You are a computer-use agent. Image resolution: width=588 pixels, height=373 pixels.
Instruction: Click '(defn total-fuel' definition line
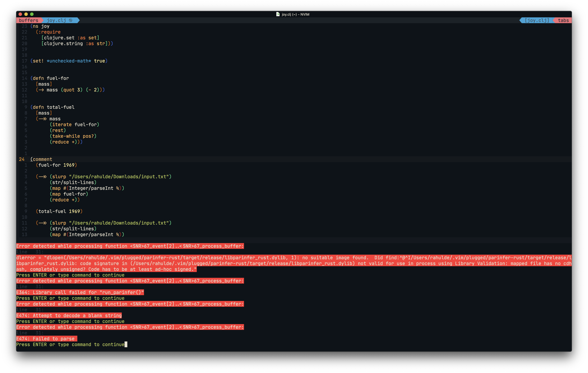pos(52,107)
